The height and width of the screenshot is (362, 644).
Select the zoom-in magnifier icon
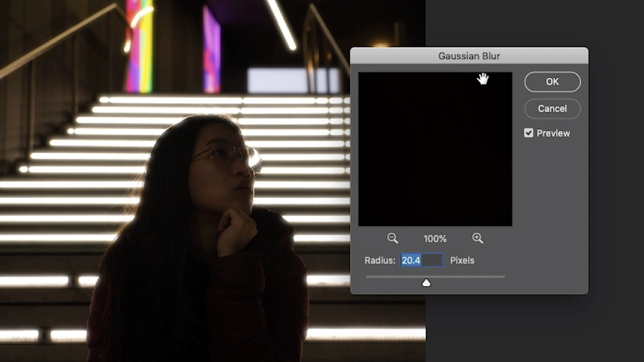pyautogui.click(x=477, y=238)
